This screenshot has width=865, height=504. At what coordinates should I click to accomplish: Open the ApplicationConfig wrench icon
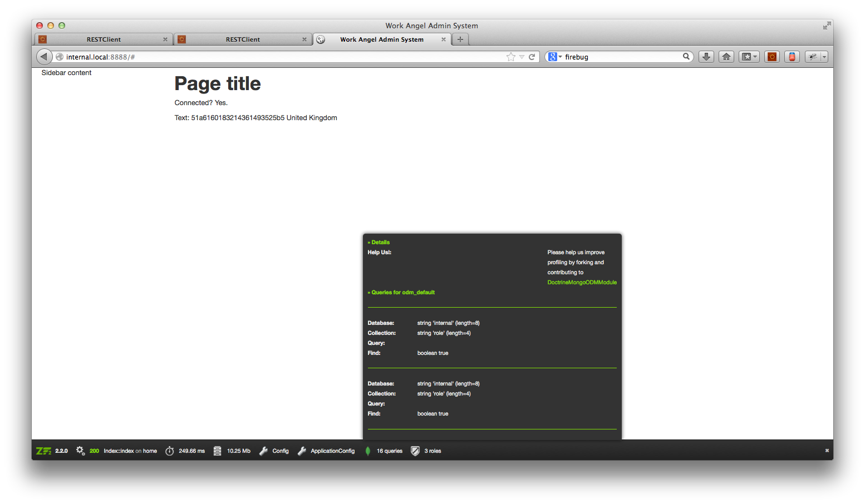click(x=302, y=451)
